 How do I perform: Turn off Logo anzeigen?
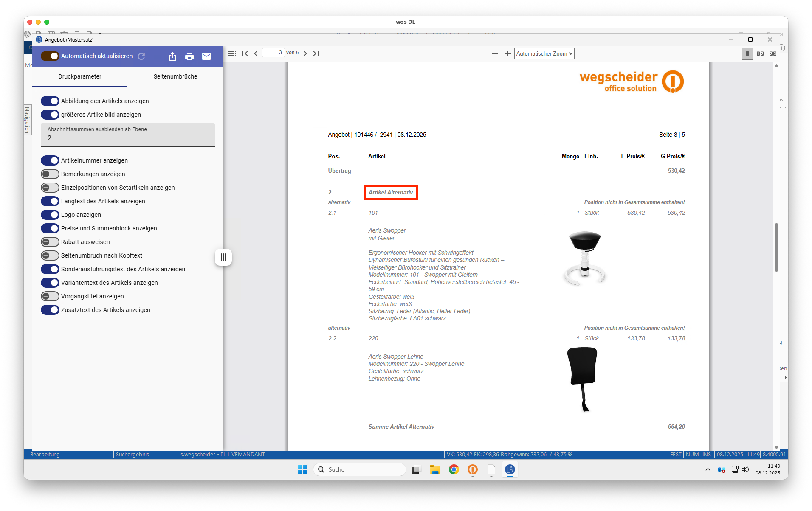click(50, 215)
